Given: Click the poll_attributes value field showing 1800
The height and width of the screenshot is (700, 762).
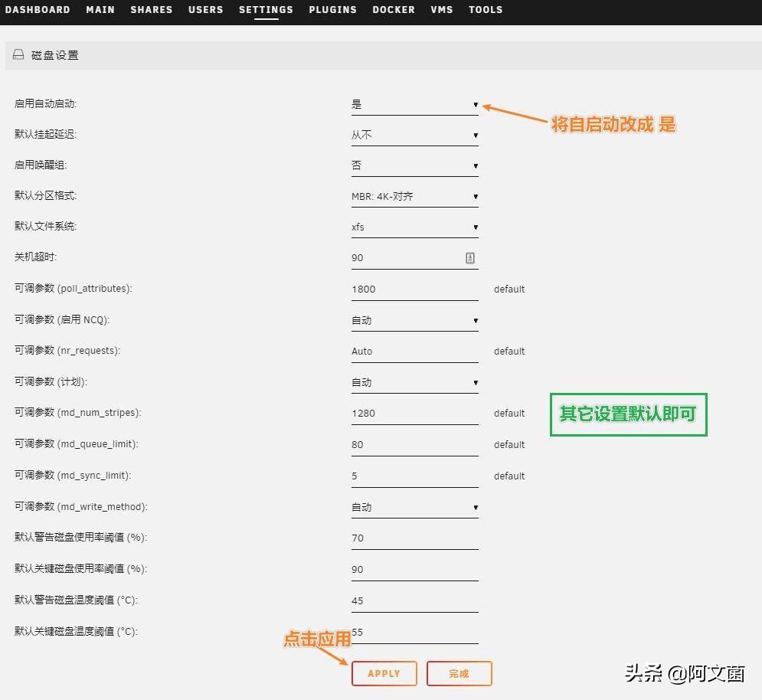Looking at the screenshot, I should point(414,289).
